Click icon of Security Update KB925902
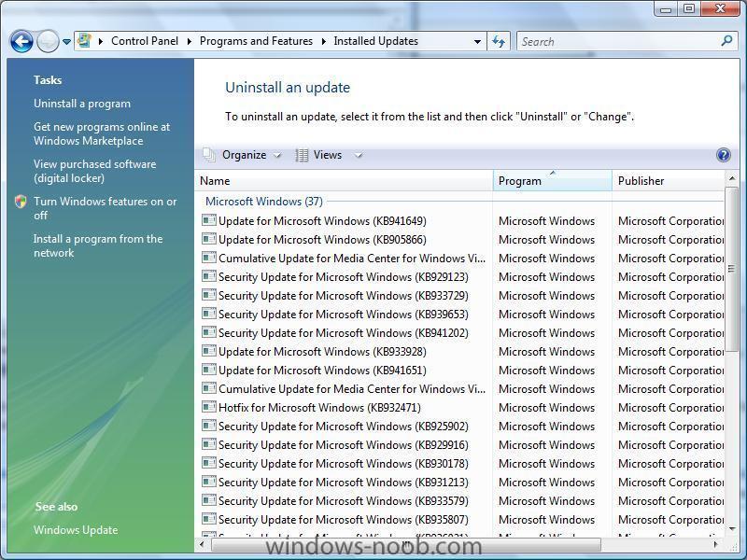 tap(208, 426)
